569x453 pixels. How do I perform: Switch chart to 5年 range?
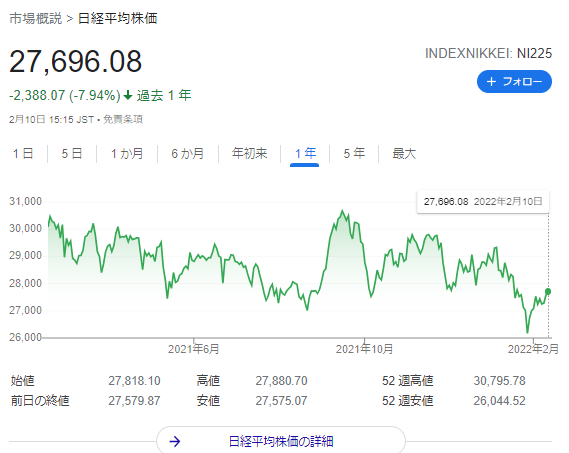point(354,154)
